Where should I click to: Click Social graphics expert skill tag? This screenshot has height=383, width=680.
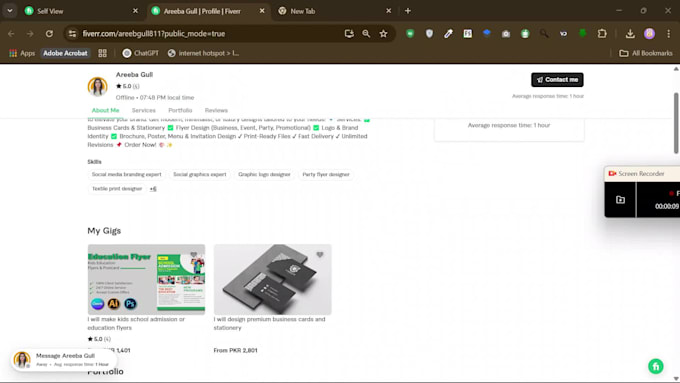pos(199,174)
